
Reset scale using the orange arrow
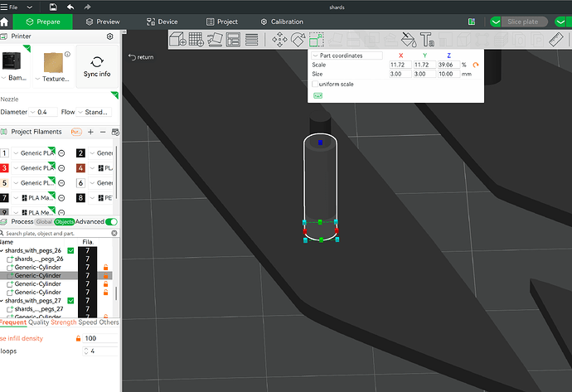476,65
